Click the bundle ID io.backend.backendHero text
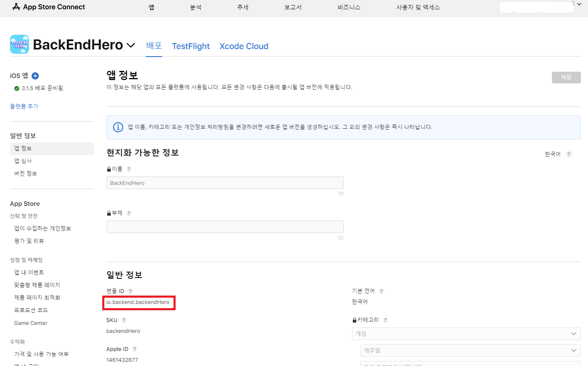The width and height of the screenshot is (588, 366). point(138,302)
